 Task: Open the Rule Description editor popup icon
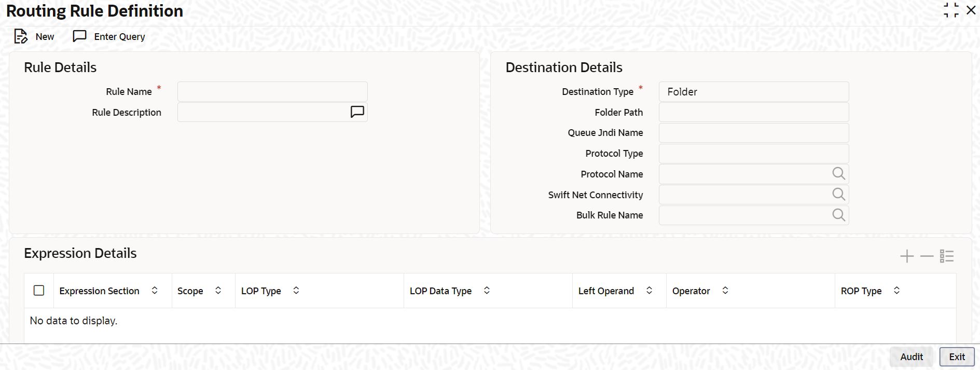pyautogui.click(x=357, y=112)
